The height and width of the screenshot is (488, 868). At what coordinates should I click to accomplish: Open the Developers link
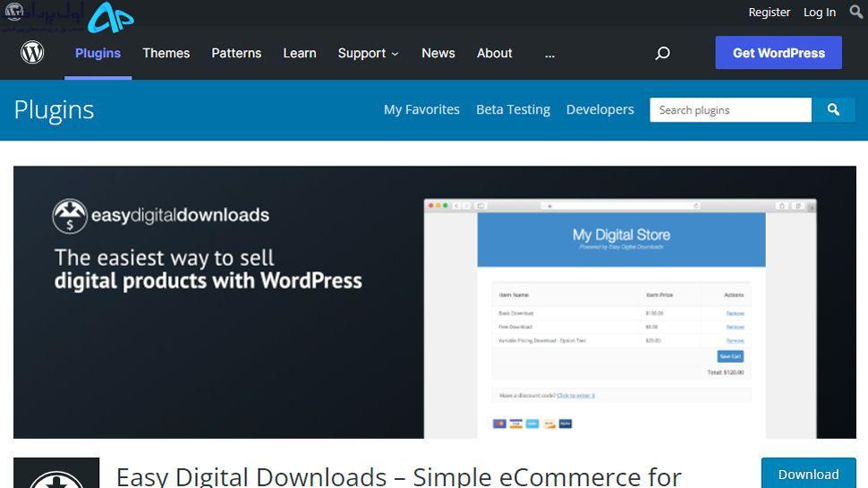[600, 109]
